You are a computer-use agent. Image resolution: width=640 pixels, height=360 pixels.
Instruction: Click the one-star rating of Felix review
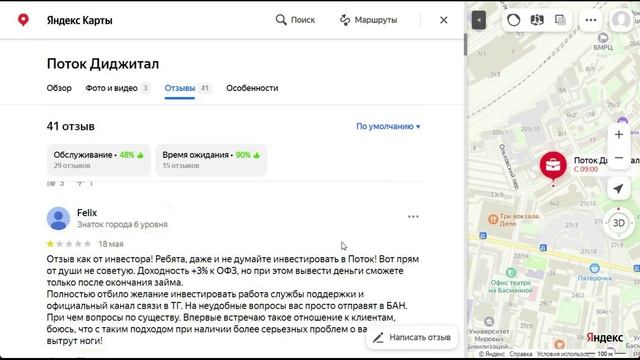tap(68, 244)
